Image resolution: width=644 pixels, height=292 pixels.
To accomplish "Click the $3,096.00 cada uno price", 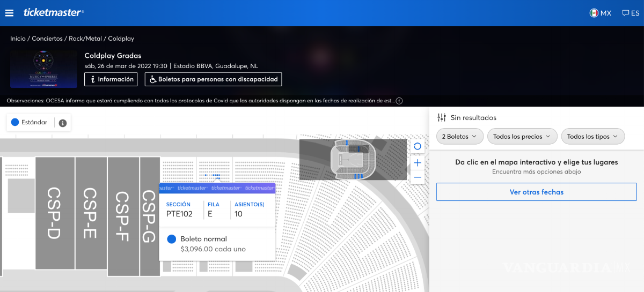I will (213, 249).
